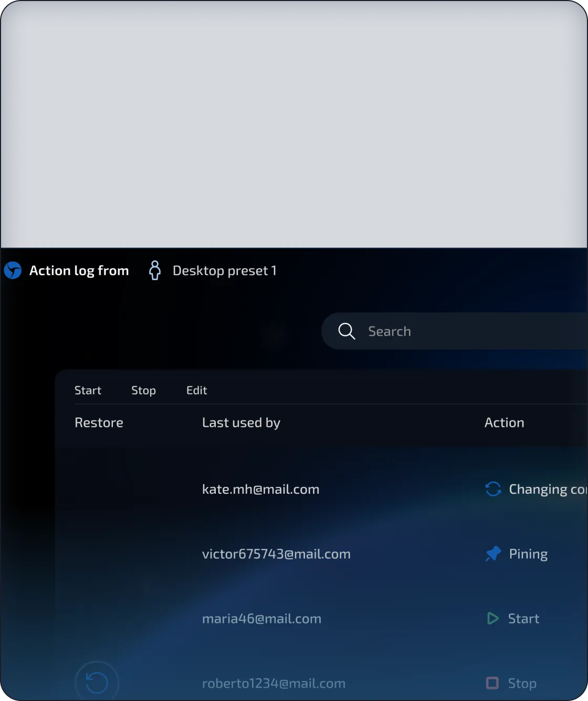Select victor675743@mail.com row entry

(276, 554)
